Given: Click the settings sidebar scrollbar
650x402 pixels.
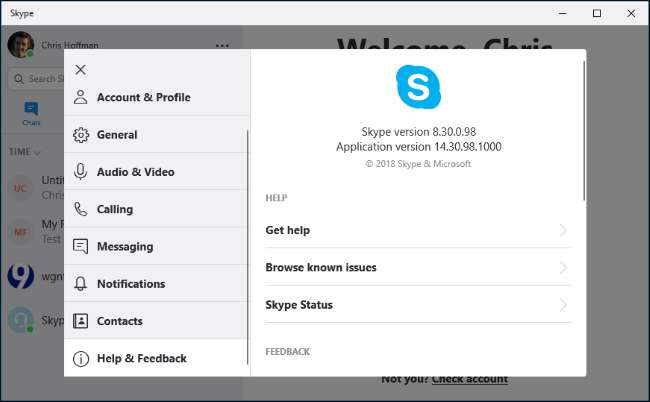Looking at the screenshot, I should point(247,247).
